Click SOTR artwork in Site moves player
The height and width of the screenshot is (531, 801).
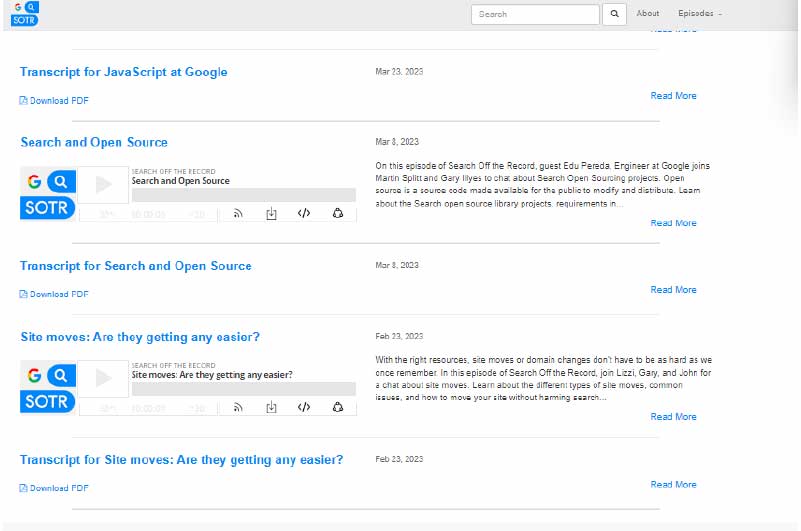[48, 387]
